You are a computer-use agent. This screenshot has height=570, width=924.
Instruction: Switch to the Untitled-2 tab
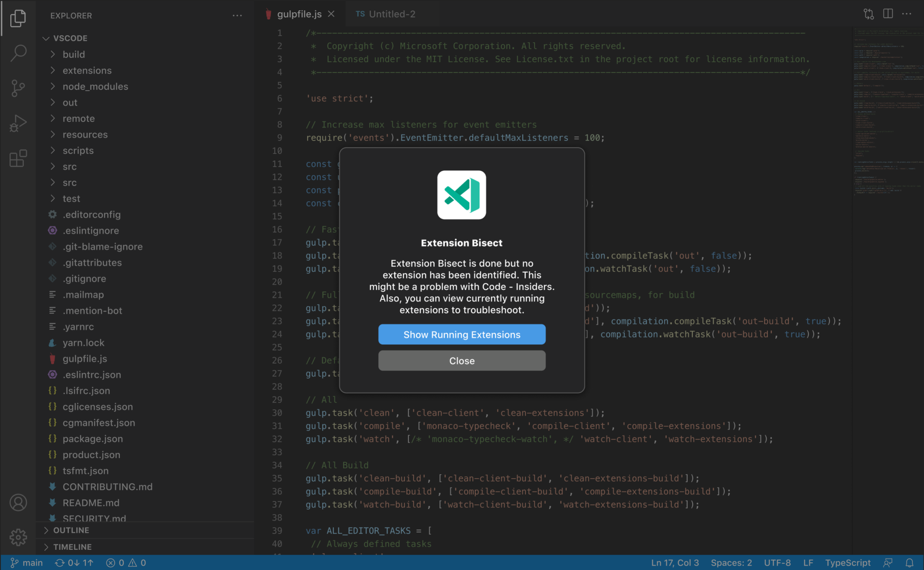[x=391, y=14]
